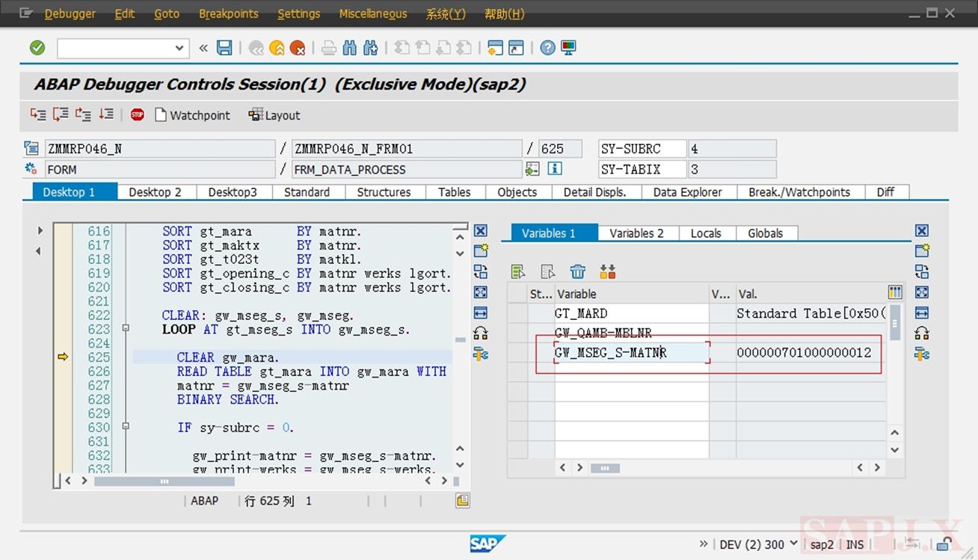This screenshot has width=978, height=560.
Task: Click the Execute step-over debugger icon
Action: point(61,114)
